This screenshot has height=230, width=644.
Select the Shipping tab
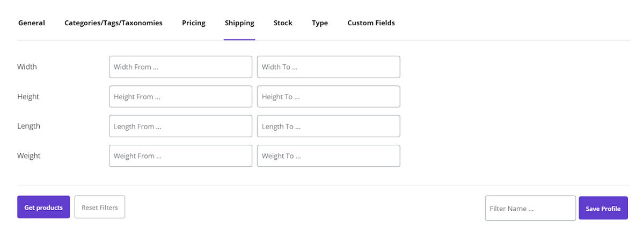(x=239, y=23)
